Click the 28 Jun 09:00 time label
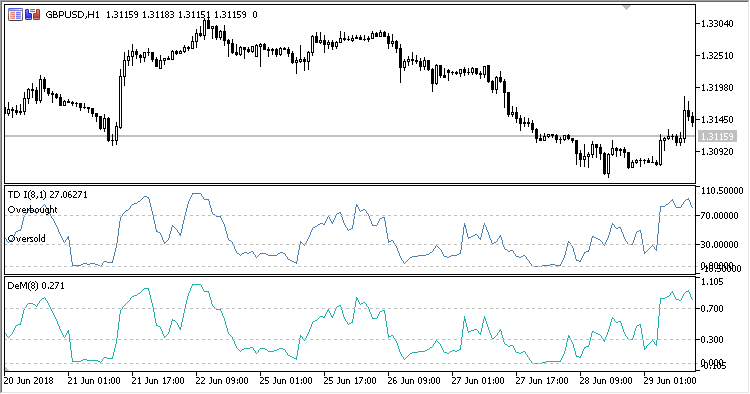The width and height of the screenshot is (750, 394). (x=606, y=381)
